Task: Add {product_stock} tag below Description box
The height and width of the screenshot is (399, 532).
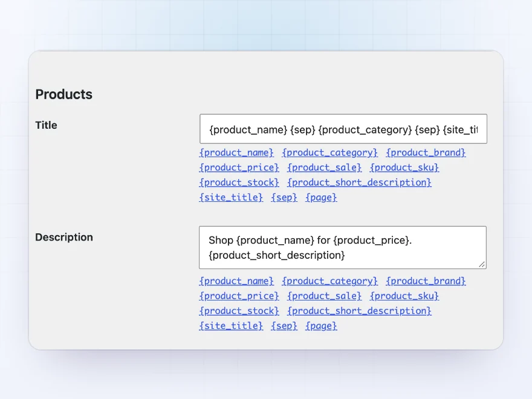Action: click(x=239, y=311)
